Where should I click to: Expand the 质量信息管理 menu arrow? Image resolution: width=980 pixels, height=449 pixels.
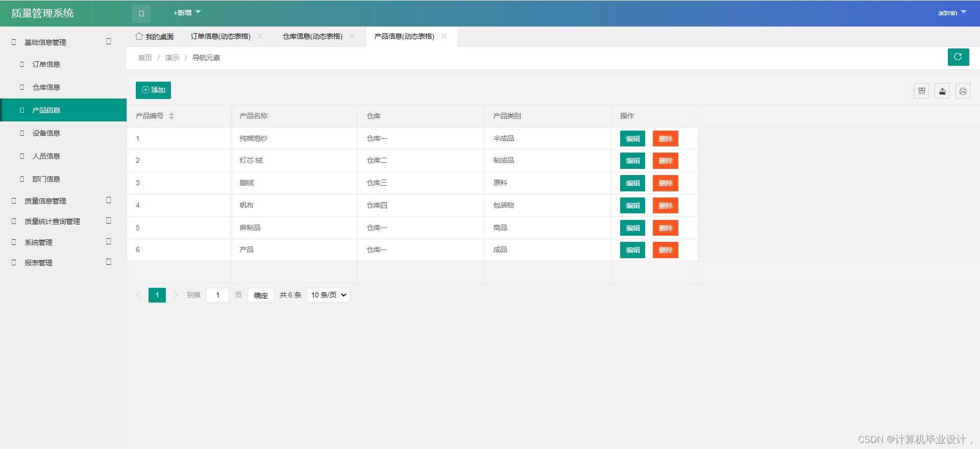coord(109,200)
